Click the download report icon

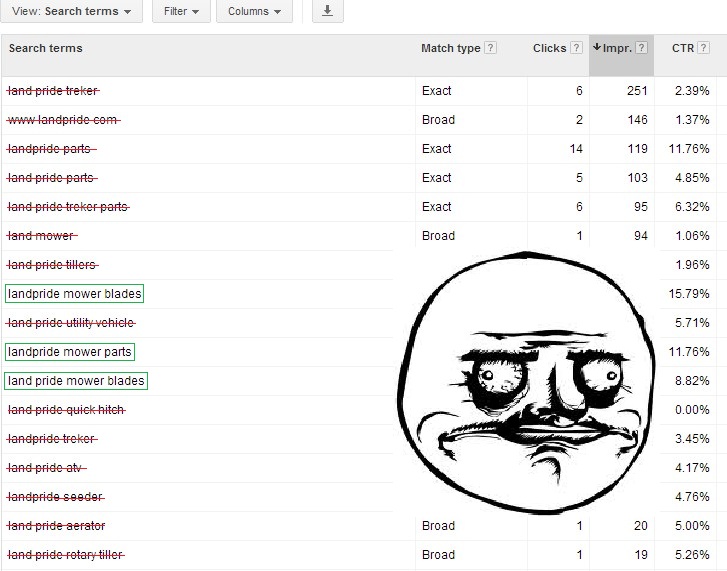[x=327, y=11]
